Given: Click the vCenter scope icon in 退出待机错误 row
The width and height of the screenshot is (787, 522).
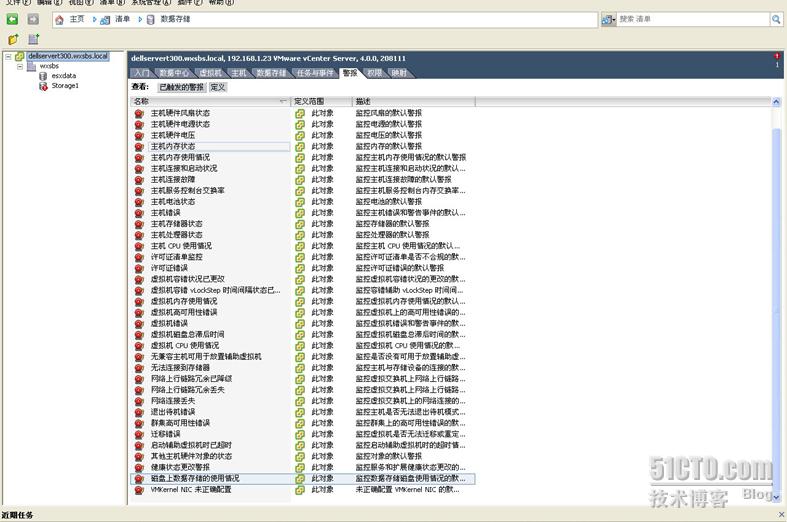Looking at the screenshot, I should pos(300,412).
